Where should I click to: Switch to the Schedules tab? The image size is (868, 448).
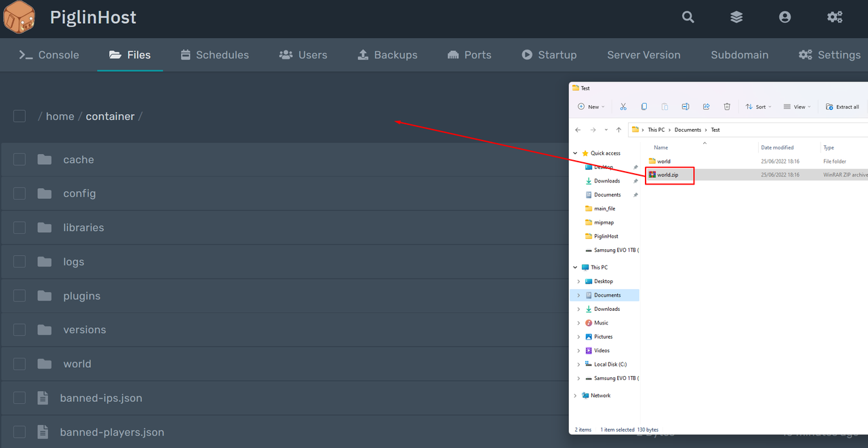(x=214, y=55)
